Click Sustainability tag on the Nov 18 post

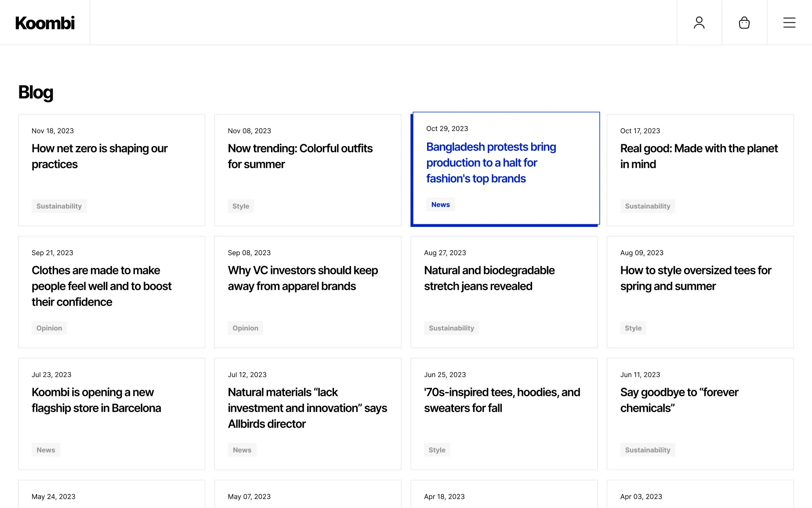pyautogui.click(x=59, y=206)
